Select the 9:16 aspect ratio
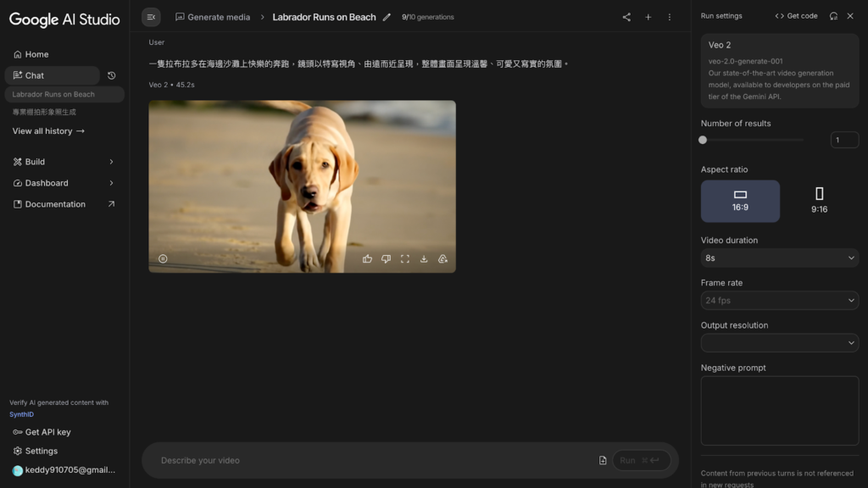868x488 pixels. [x=819, y=201]
